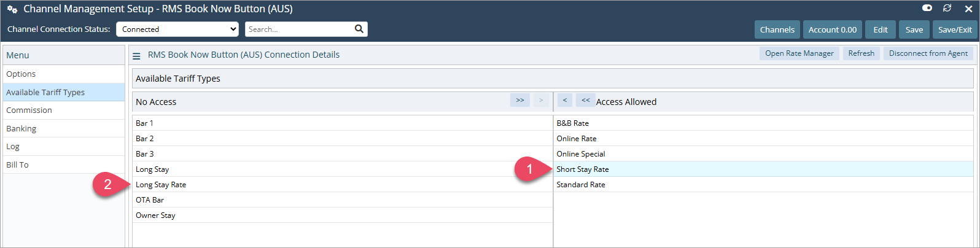The image size is (980, 248).
Task: Select Short Stay Rate tariff row
Action: (x=763, y=169)
